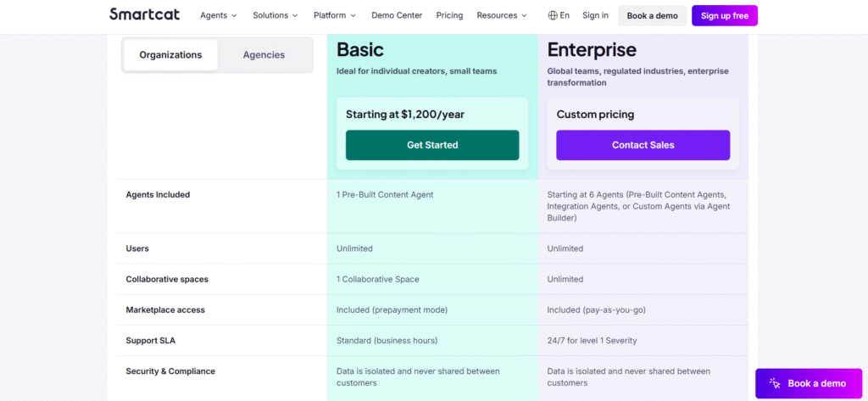Click the globe language icon
Image resolution: width=868 pixels, height=401 pixels.
pyautogui.click(x=553, y=15)
